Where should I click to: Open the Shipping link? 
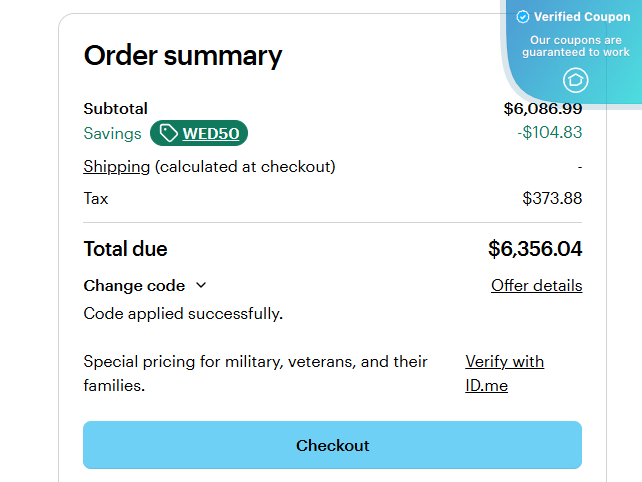116,166
